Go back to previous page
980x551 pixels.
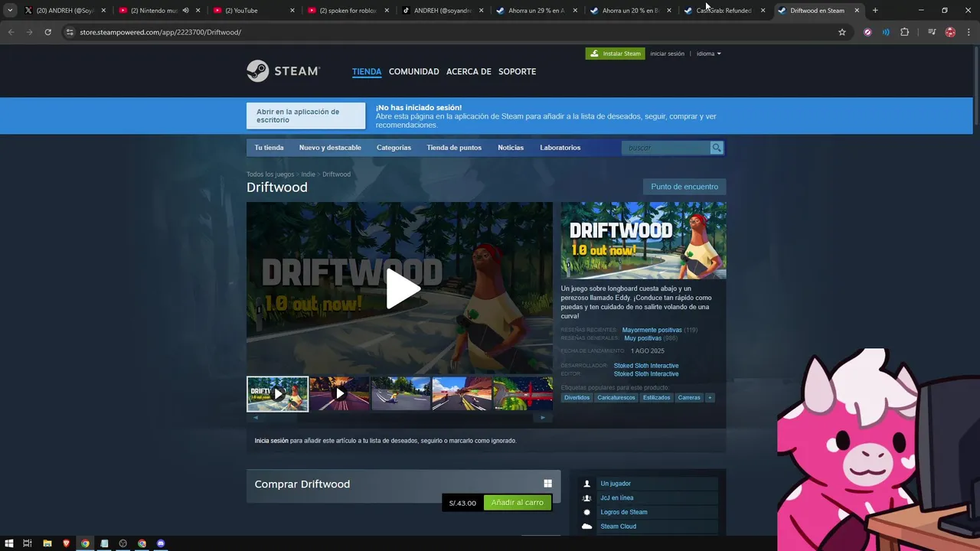click(x=11, y=32)
